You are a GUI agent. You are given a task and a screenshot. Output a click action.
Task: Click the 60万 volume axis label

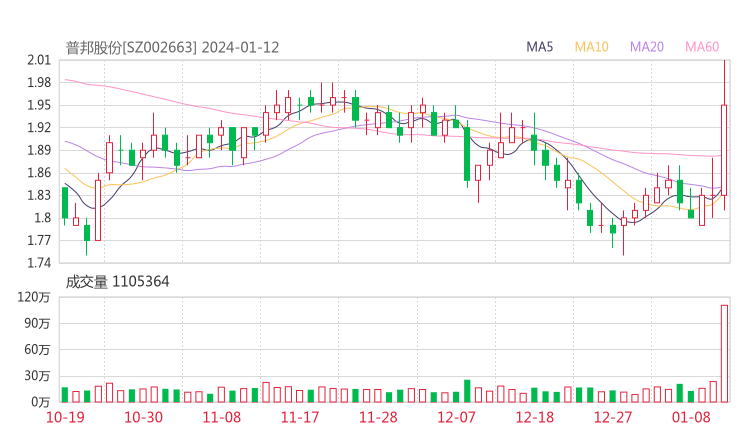37,350
